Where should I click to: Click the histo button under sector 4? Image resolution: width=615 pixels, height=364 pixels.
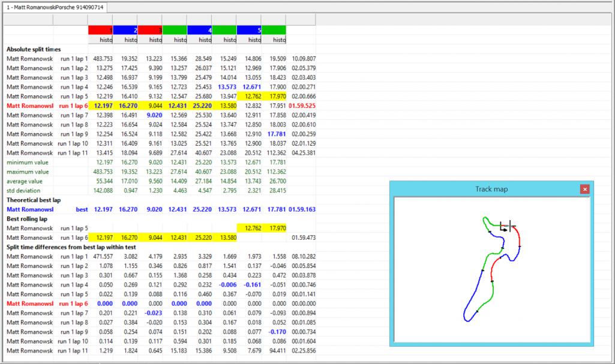tap(199, 40)
